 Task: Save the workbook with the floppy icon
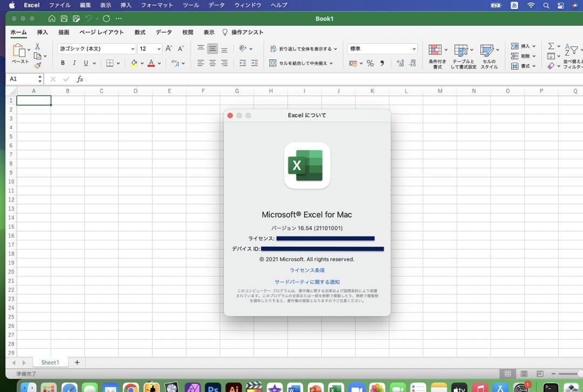(x=64, y=18)
